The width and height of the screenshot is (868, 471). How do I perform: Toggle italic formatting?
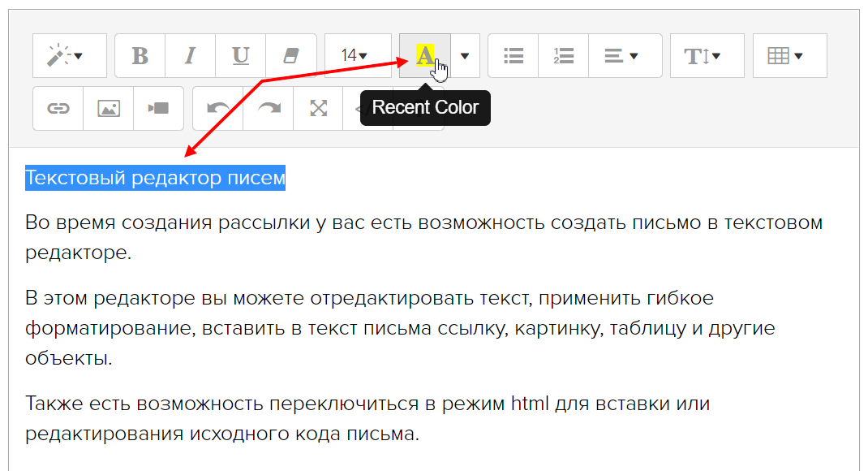coord(190,56)
